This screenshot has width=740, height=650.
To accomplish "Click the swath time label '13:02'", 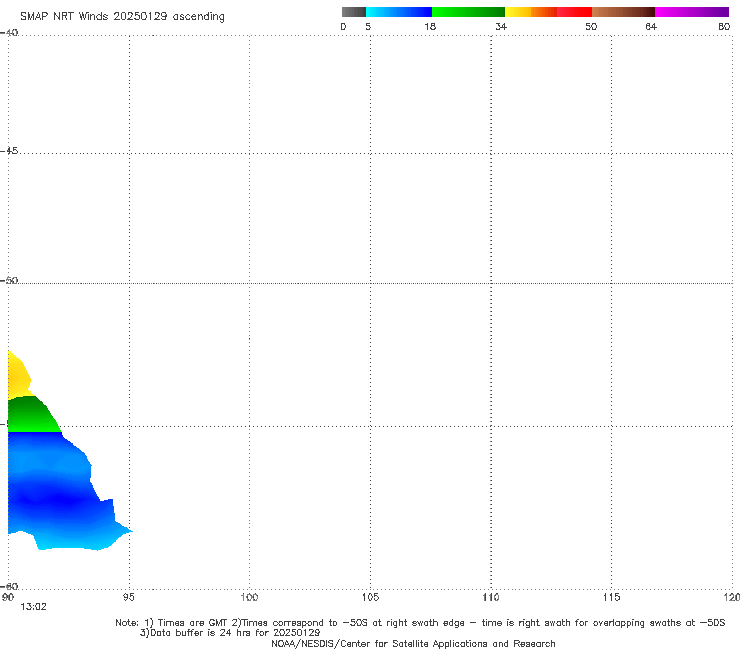I will click(x=33, y=607).
